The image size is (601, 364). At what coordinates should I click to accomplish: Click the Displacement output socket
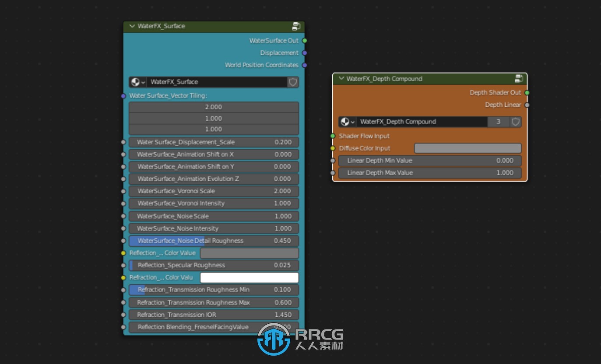[305, 53]
